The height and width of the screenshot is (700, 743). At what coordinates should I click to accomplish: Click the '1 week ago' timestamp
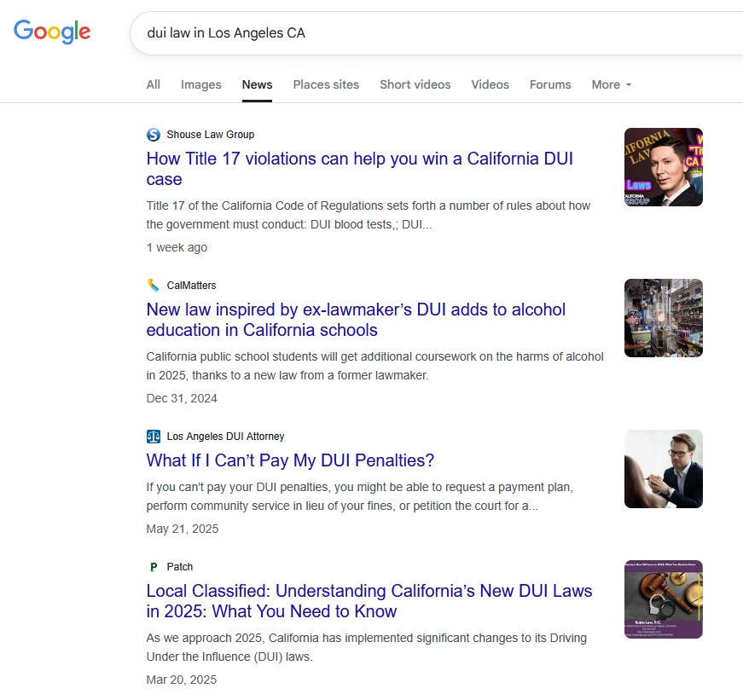point(177,247)
